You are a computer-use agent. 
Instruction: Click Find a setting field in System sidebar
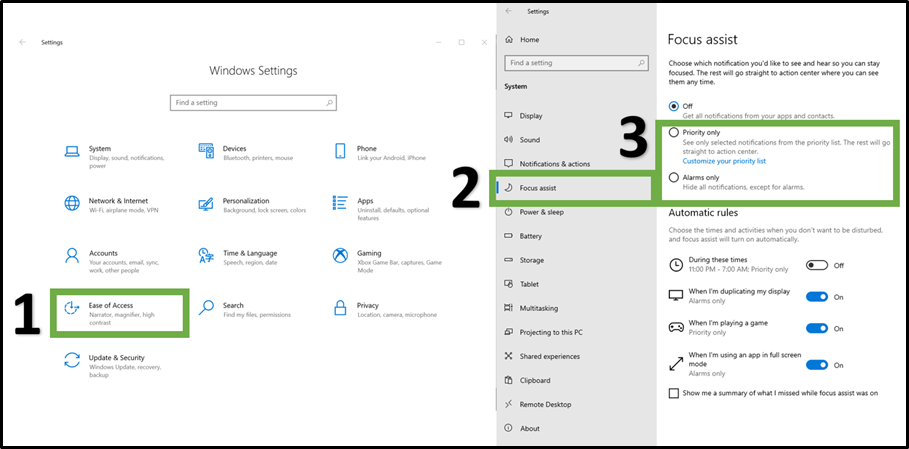tap(576, 63)
